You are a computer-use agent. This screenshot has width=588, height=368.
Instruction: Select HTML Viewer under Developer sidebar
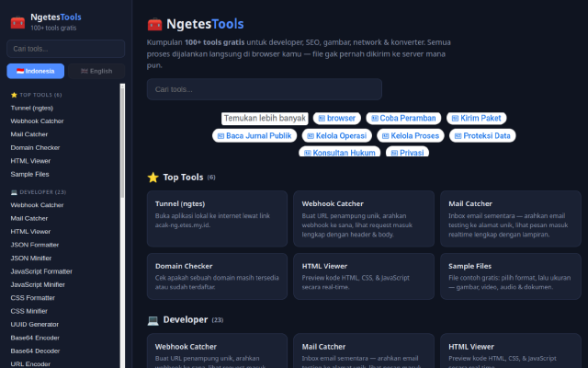(30, 232)
